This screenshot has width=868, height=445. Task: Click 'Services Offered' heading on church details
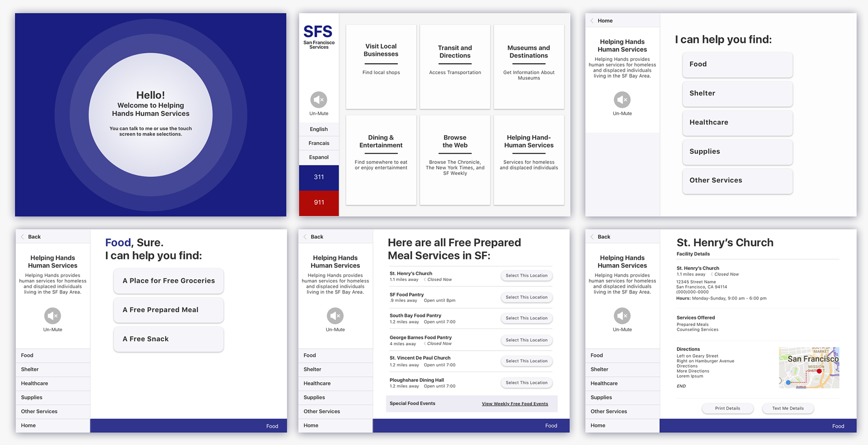click(696, 318)
